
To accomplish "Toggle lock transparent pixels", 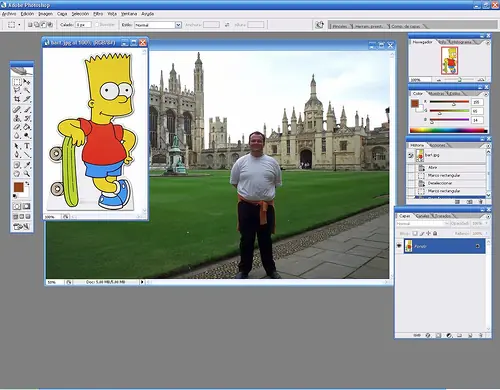I will point(415,233).
